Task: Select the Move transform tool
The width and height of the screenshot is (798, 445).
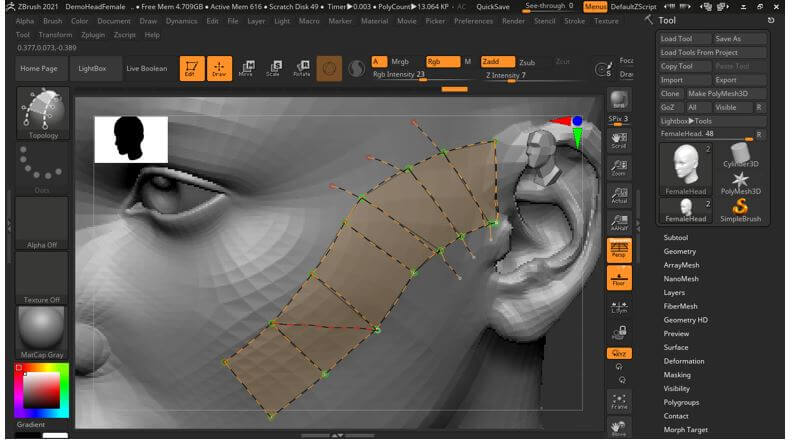Action: [246, 68]
